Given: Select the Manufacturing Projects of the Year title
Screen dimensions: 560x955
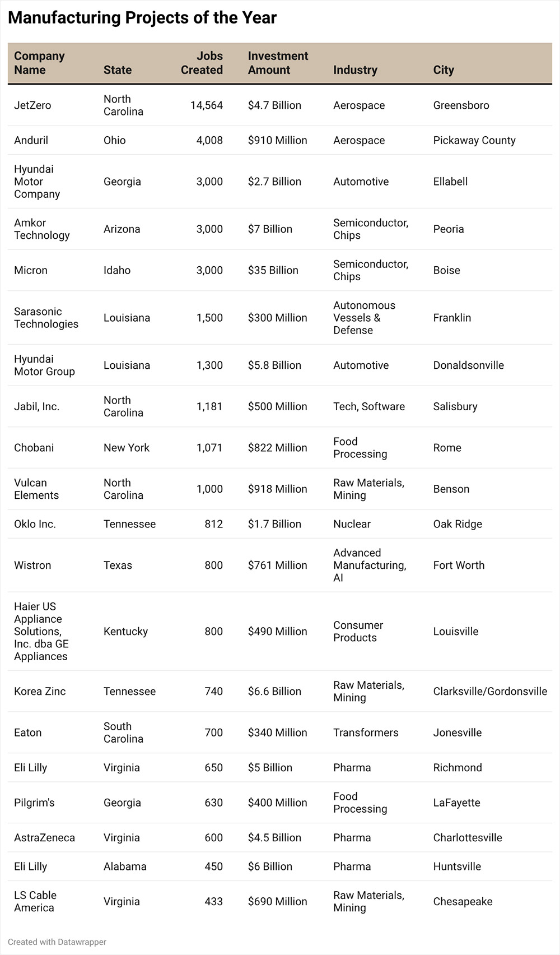Looking at the screenshot, I should click(142, 18).
